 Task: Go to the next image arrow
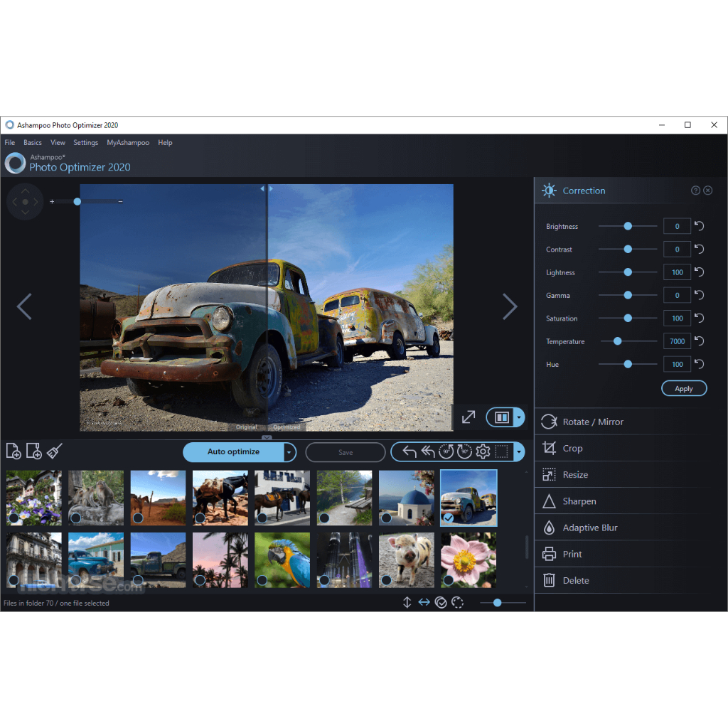coord(510,306)
